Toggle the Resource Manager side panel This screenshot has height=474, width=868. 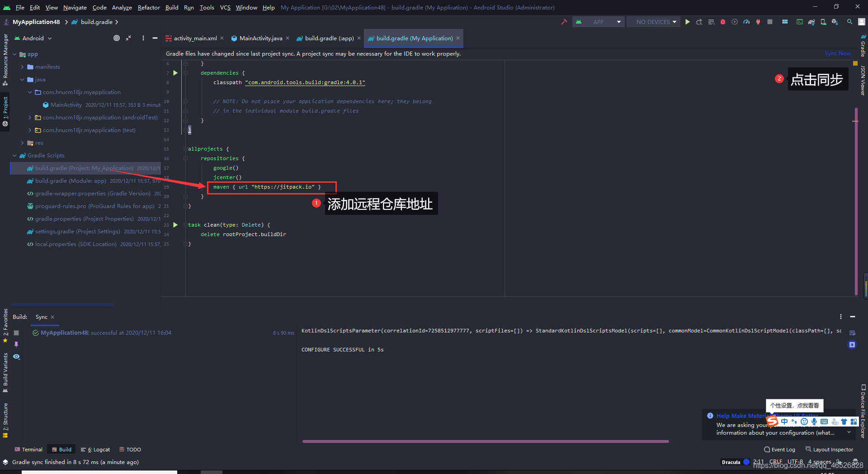pyautogui.click(x=5, y=60)
